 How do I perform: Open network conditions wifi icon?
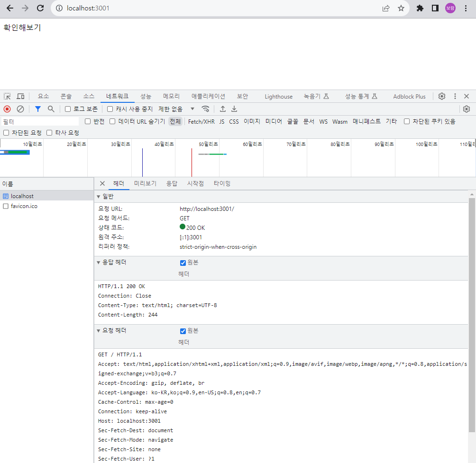tap(205, 109)
